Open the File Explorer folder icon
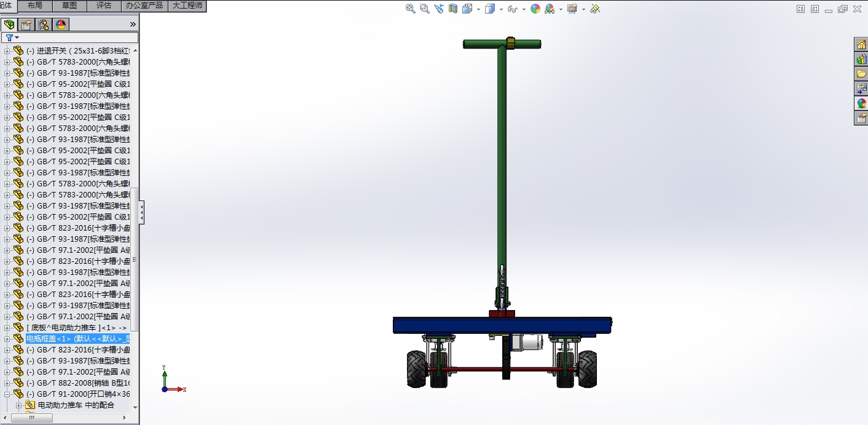The width and height of the screenshot is (868, 425). (861, 74)
